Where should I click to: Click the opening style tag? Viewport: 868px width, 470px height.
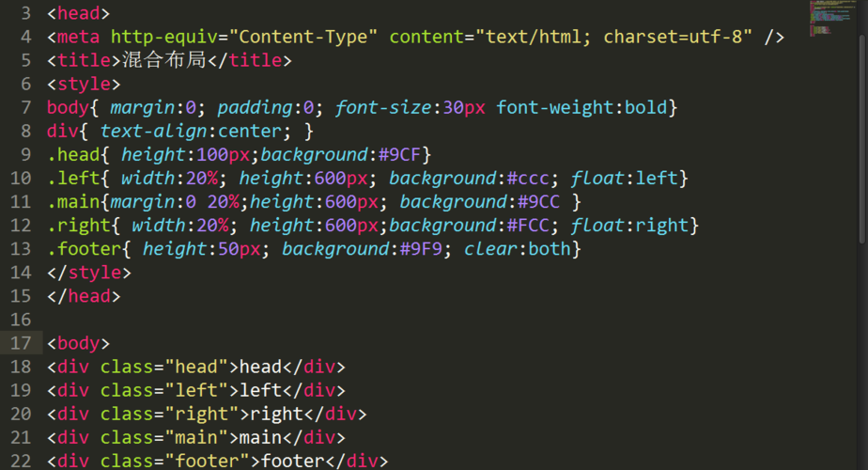(x=84, y=84)
